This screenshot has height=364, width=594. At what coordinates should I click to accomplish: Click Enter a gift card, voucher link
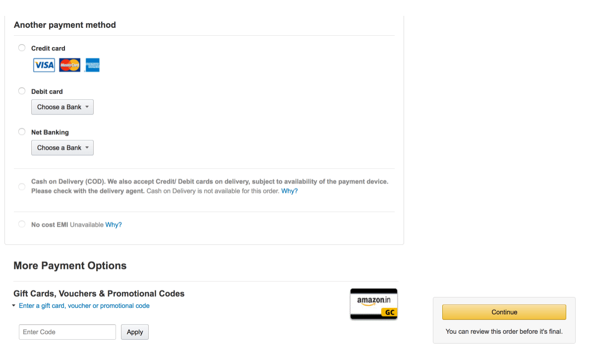(84, 305)
